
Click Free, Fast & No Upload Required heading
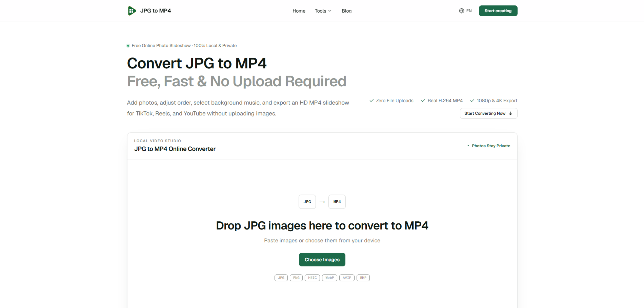click(x=237, y=81)
